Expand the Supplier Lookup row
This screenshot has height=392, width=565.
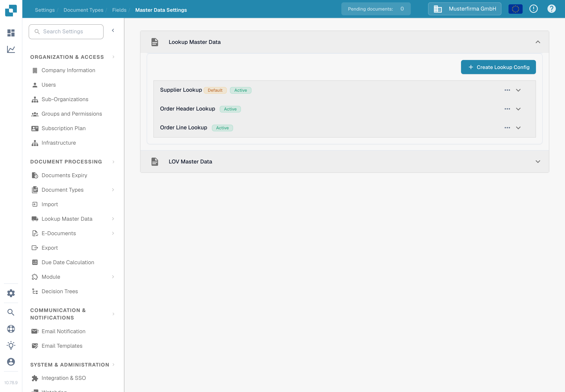tap(518, 90)
